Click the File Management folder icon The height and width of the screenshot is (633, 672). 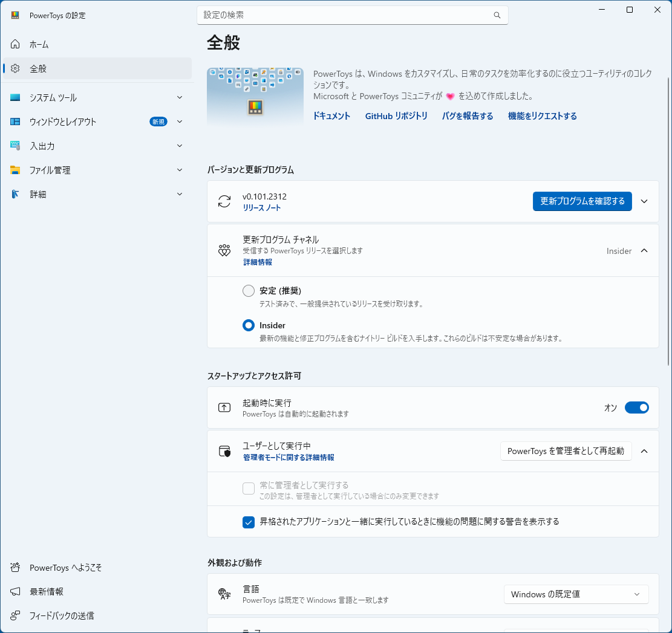point(15,170)
